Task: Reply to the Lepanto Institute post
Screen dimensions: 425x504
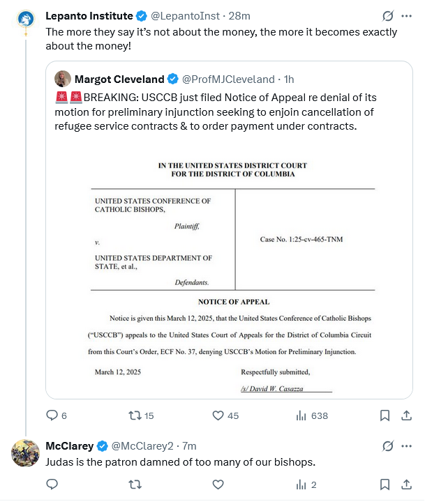Action: [x=52, y=415]
